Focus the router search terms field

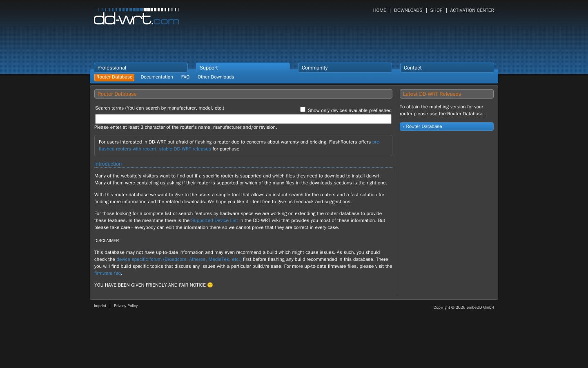pos(243,119)
